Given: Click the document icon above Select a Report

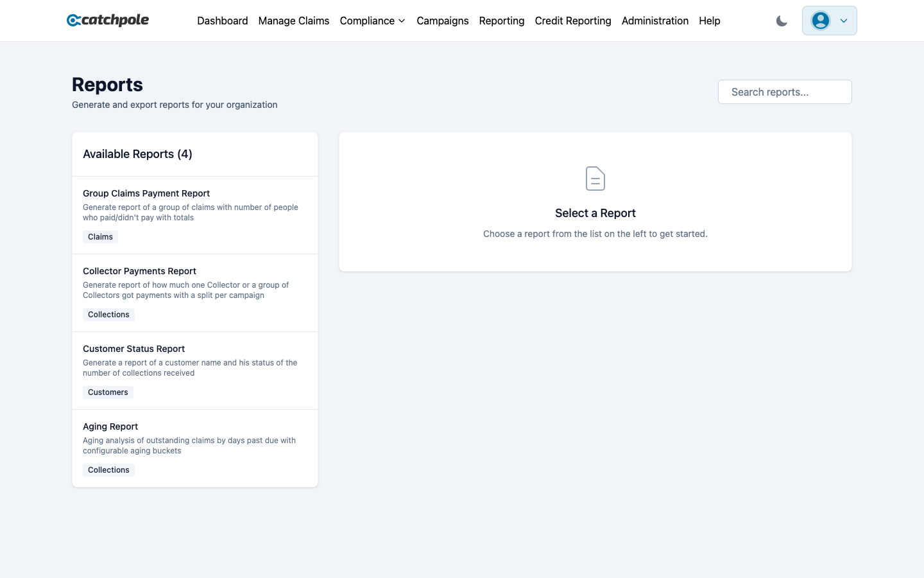Looking at the screenshot, I should 595,179.
